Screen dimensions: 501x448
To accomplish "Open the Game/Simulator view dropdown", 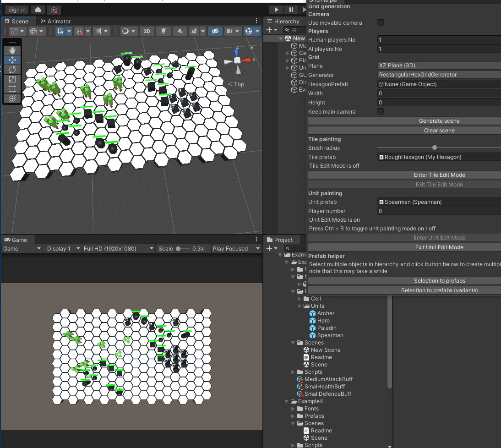I will click(22, 249).
